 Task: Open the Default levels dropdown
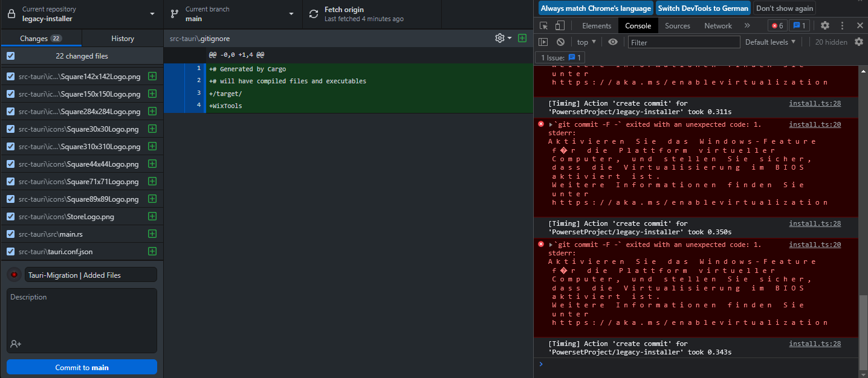(771, 42)
